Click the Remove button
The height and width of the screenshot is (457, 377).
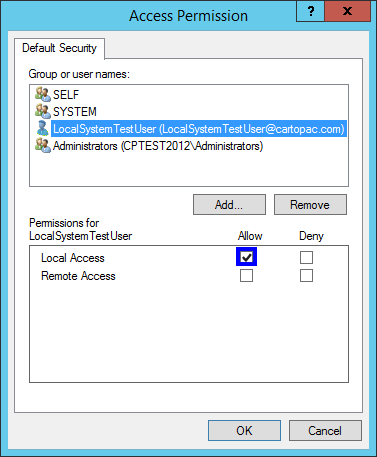click(310, 205)
